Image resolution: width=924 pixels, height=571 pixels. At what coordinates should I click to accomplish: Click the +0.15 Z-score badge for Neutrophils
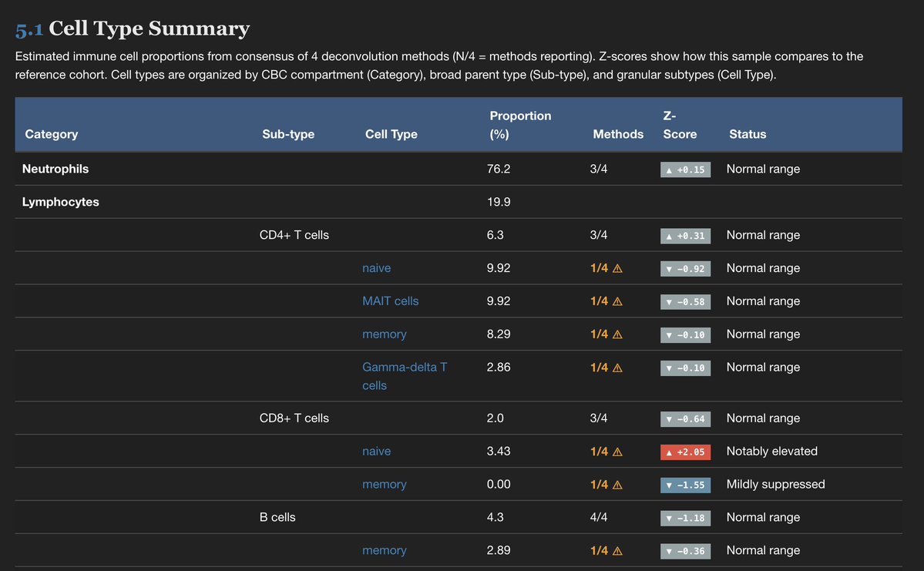click(685, 170)
